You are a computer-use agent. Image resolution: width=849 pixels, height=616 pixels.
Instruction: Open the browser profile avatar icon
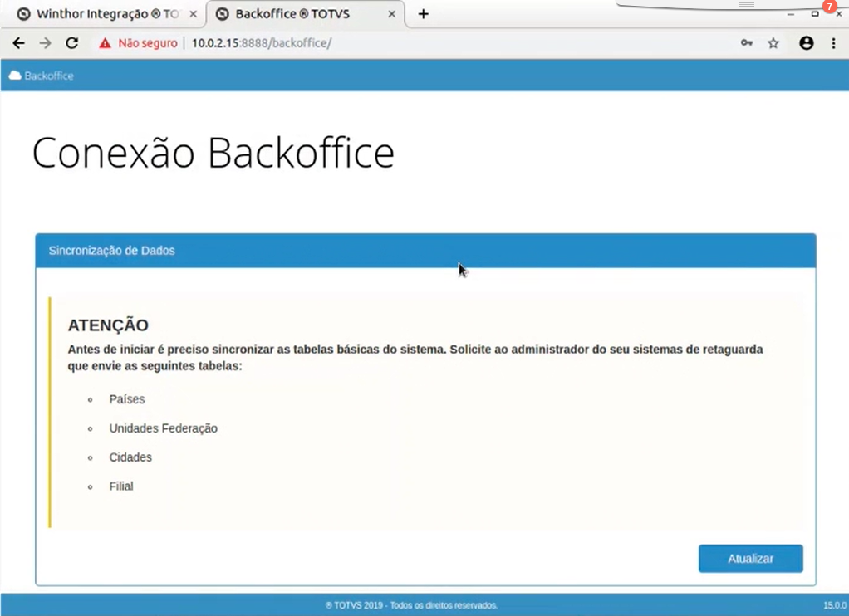point(807,43)
